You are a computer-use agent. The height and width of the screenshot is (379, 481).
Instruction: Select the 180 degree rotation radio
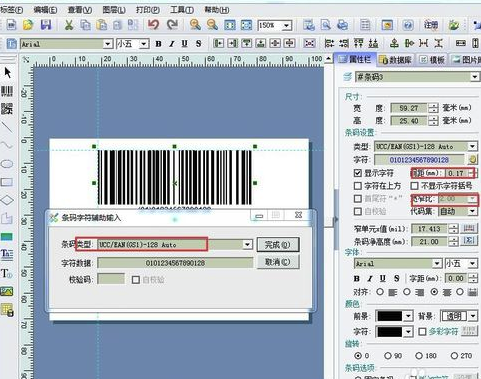pos(419,356)
